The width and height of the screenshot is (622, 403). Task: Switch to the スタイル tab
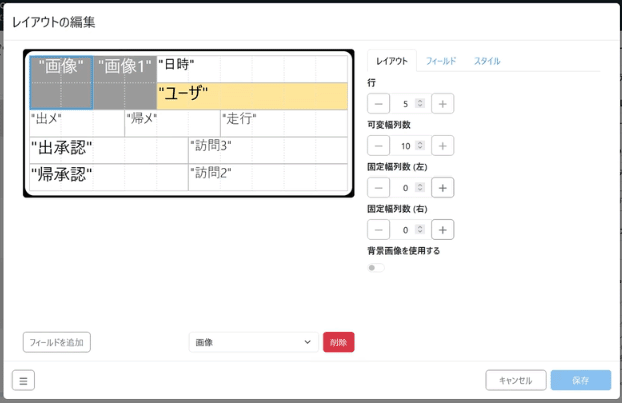click(487, 61)
